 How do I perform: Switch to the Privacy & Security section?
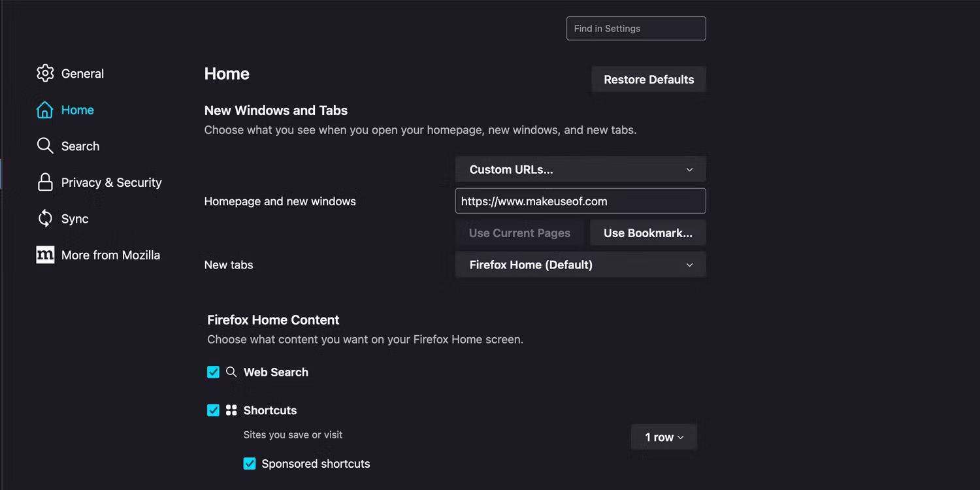[x=111, y=182]
